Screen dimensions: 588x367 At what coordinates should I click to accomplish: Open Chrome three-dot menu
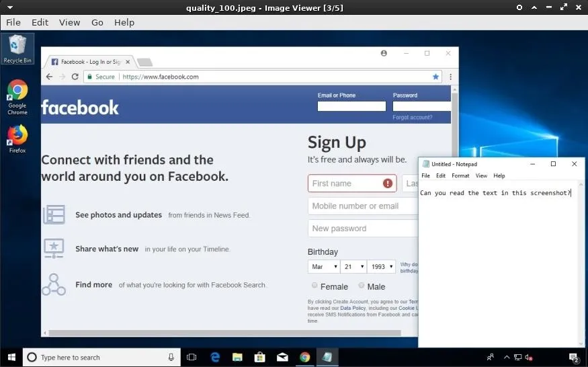pyautogui.click(x=450, y=77)
